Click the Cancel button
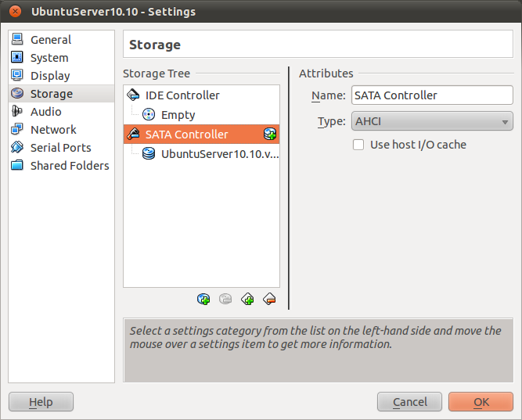 pyautogui.click(x=410, y=402)
